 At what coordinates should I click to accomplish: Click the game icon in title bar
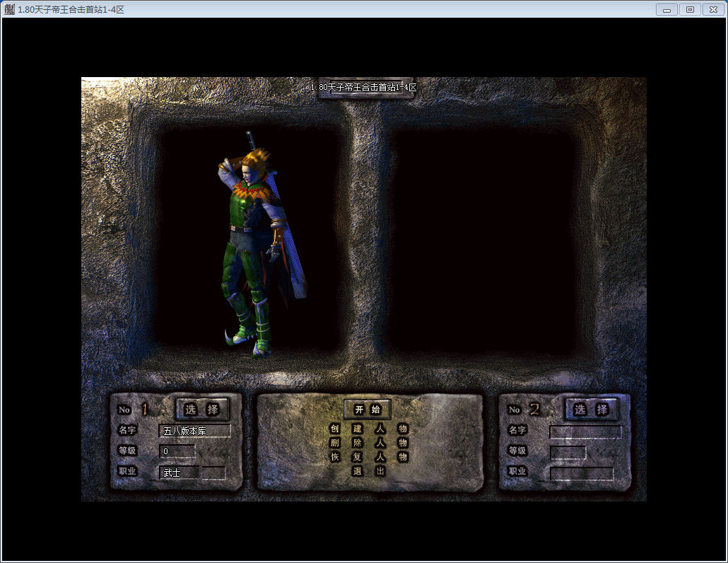(9, 9)
